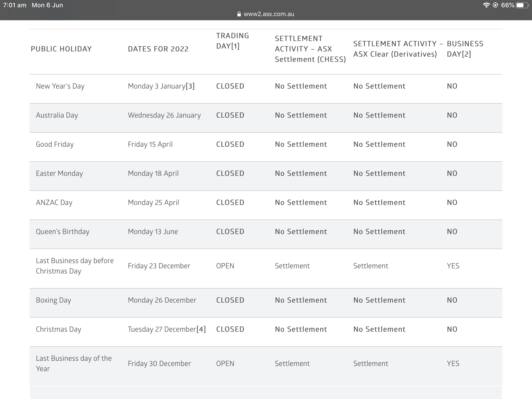This screenshot has width=532, height=399.
Task: Select the Dates for 2022 column header
Action: point(158,49)
